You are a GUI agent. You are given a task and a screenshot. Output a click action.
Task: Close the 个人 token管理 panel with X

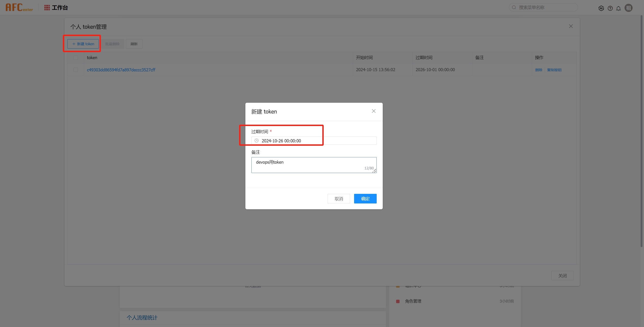(571, 26)
